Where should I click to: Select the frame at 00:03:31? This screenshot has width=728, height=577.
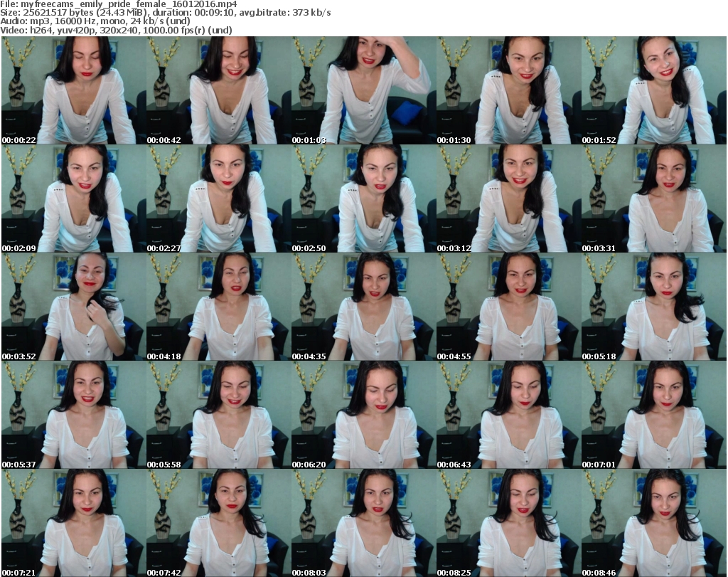[654, 198]
